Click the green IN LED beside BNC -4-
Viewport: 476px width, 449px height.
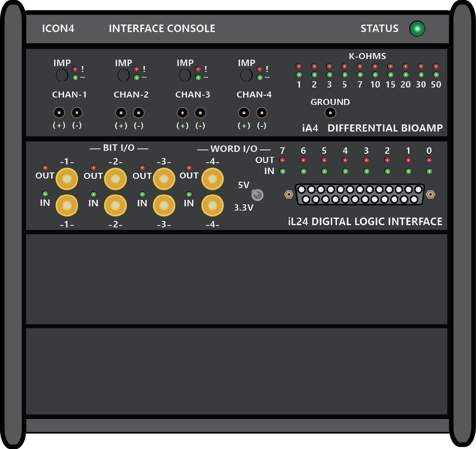pyautogui.click(x=189, y=194)
